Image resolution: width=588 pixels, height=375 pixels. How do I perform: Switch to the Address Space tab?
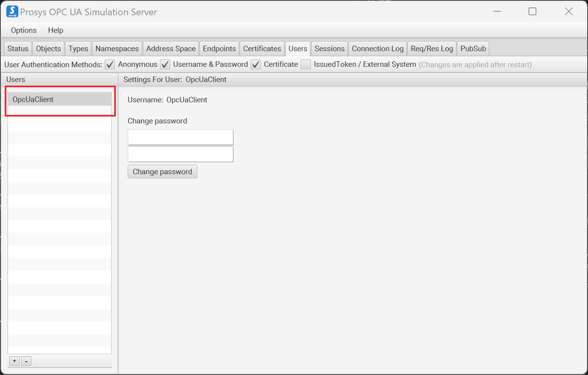pos(171,49)
